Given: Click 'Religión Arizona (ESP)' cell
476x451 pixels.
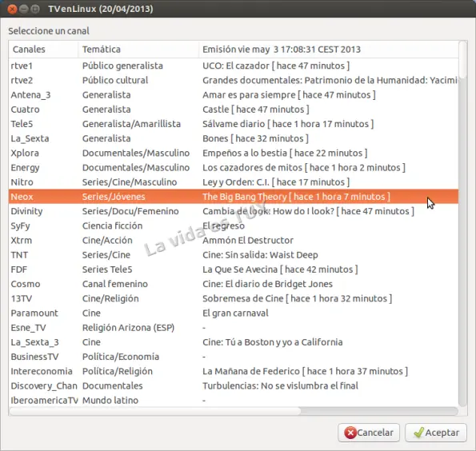Looking at the screenshot, I should coord(129,328).
